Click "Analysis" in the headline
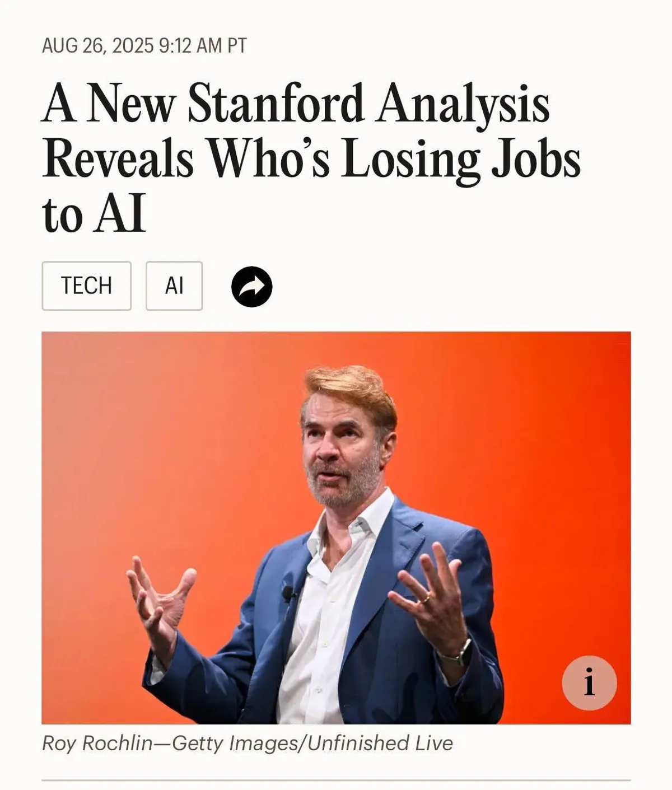 pos(463,105)
